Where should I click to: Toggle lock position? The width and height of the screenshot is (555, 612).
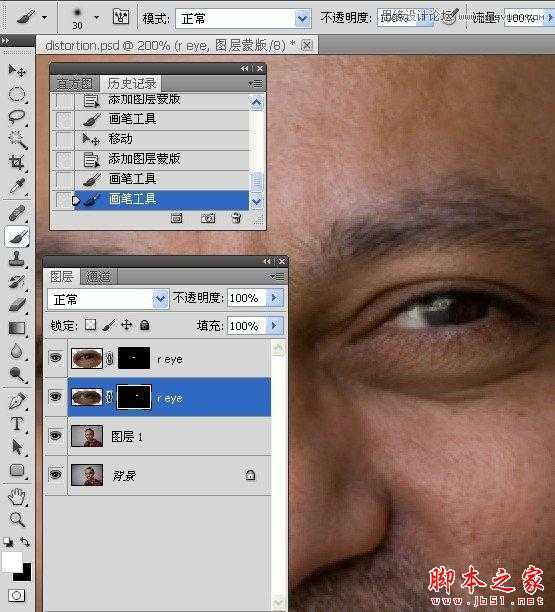pyautogui.click(x=126, y=325)
